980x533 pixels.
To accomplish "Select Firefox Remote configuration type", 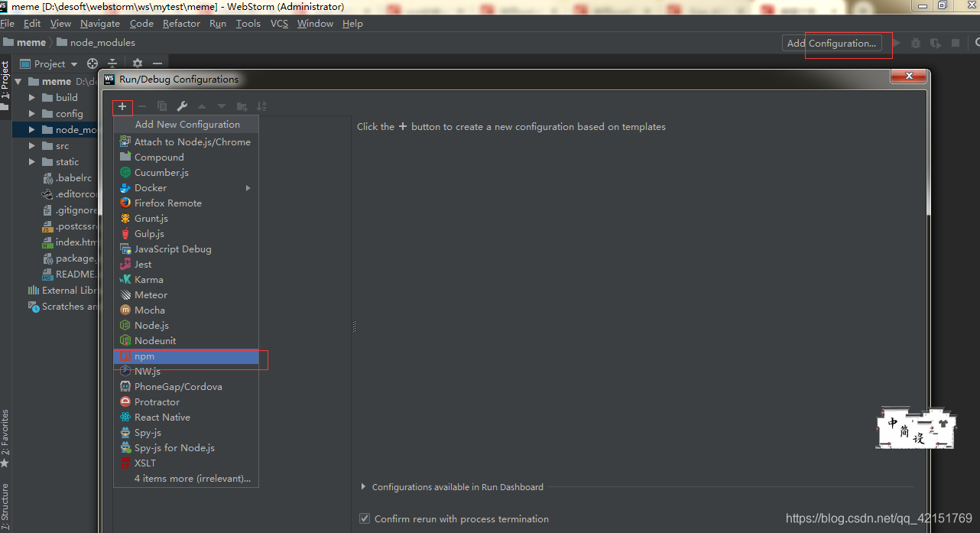I will click(186, 203).
